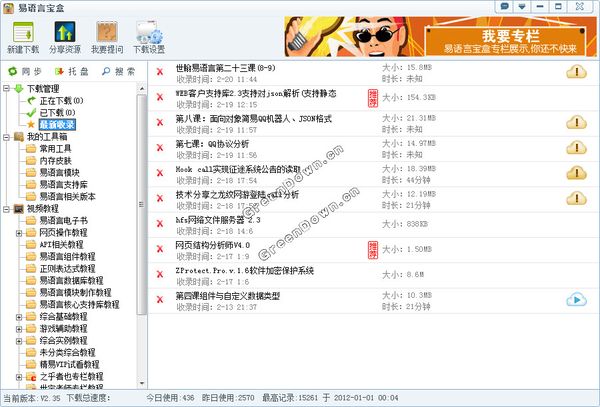Open the 易语言模块 folder

[x=60, y=173]
